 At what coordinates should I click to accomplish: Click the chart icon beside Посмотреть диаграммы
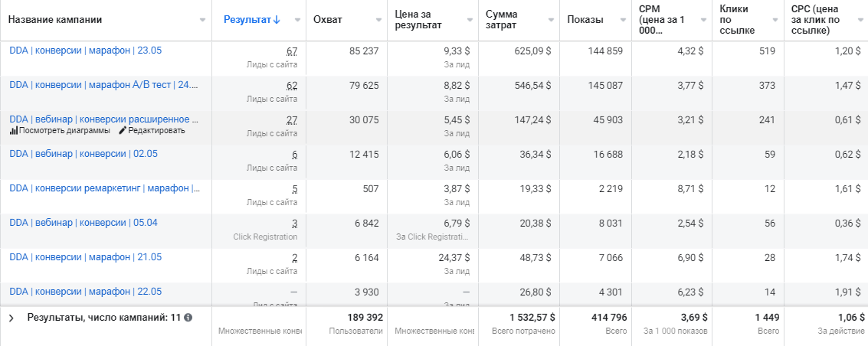click(13, 131)
